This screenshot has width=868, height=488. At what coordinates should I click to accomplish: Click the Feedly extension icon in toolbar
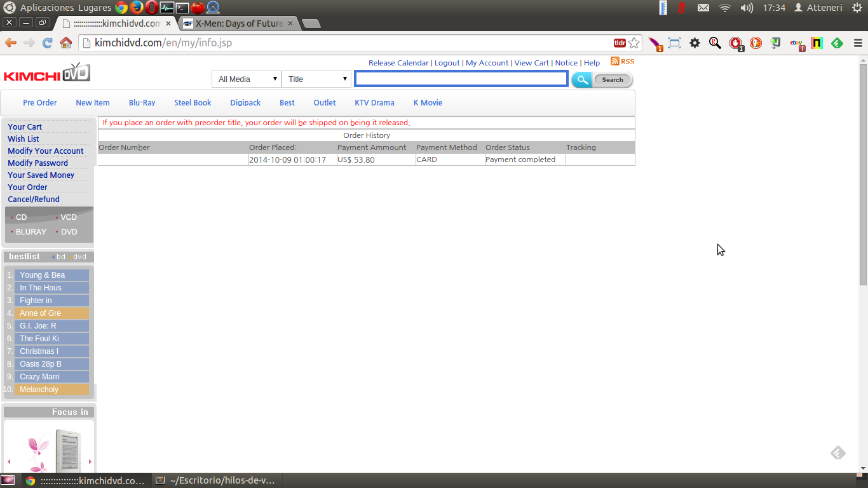click(x=837, y=43)
